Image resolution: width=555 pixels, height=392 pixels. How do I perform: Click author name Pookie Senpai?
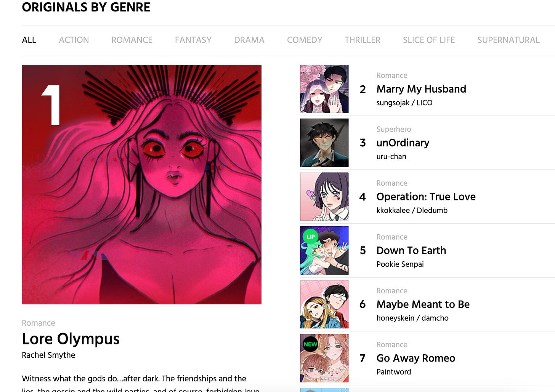[x=400, y=264]
